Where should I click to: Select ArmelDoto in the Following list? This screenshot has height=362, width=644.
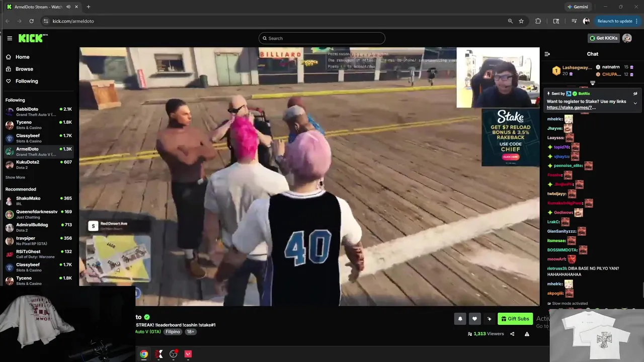[39, 151]
